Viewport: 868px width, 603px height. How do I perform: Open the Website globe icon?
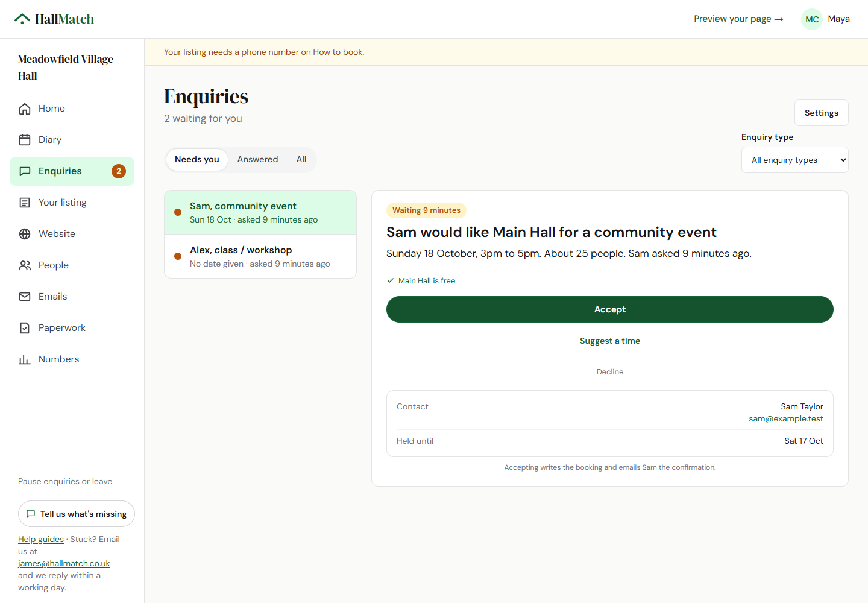25,234
